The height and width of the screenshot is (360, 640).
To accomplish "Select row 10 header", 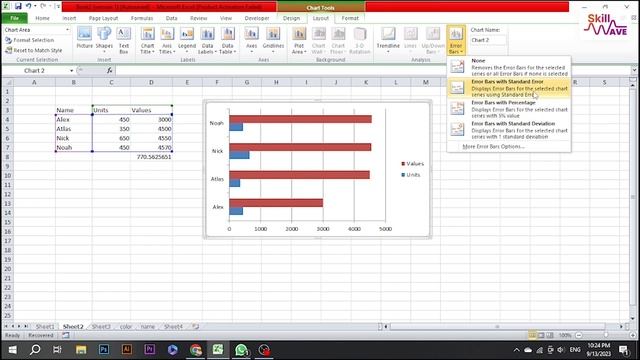I will [7, 176].
